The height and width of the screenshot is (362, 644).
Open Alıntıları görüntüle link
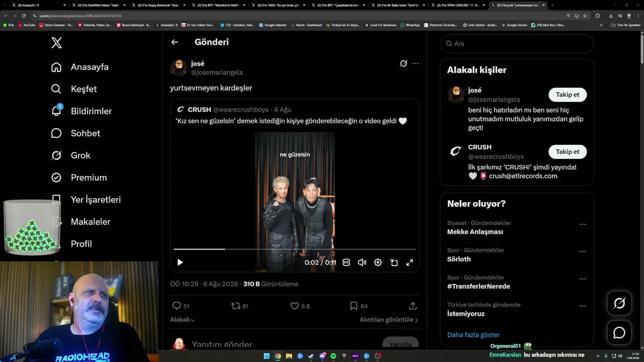coord(389,320)
